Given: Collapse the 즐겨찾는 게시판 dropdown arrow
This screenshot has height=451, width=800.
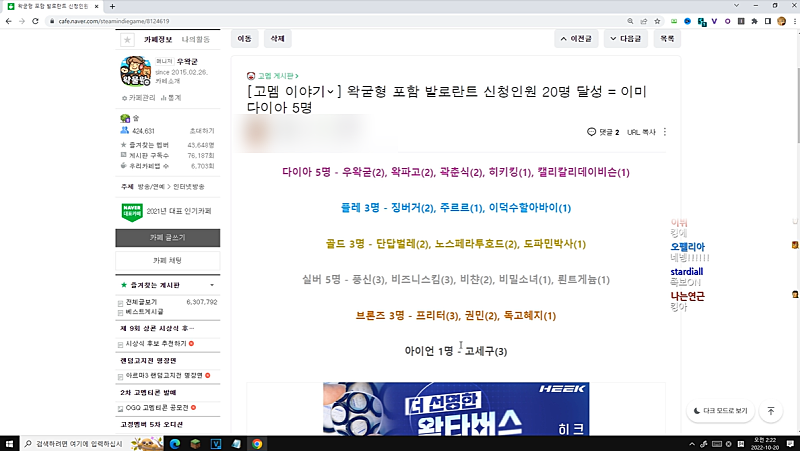Looking at the screenshot, I should pyautogui.click(x=212, y=285).
